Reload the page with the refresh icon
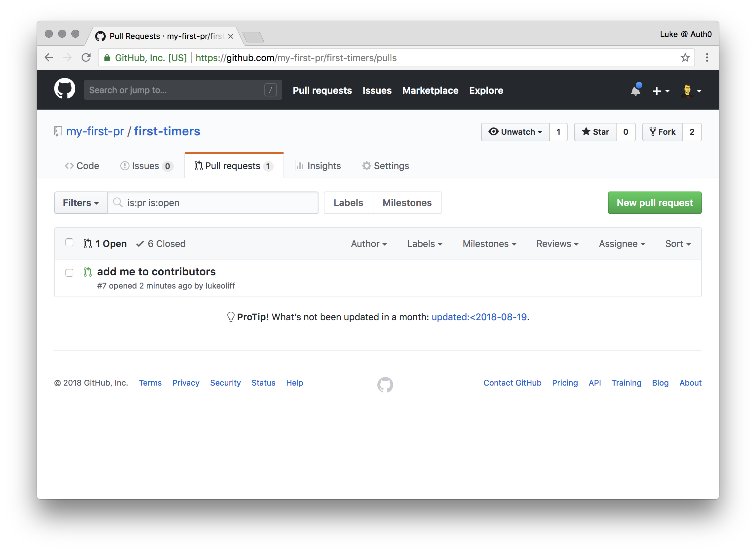 (86, 58)
